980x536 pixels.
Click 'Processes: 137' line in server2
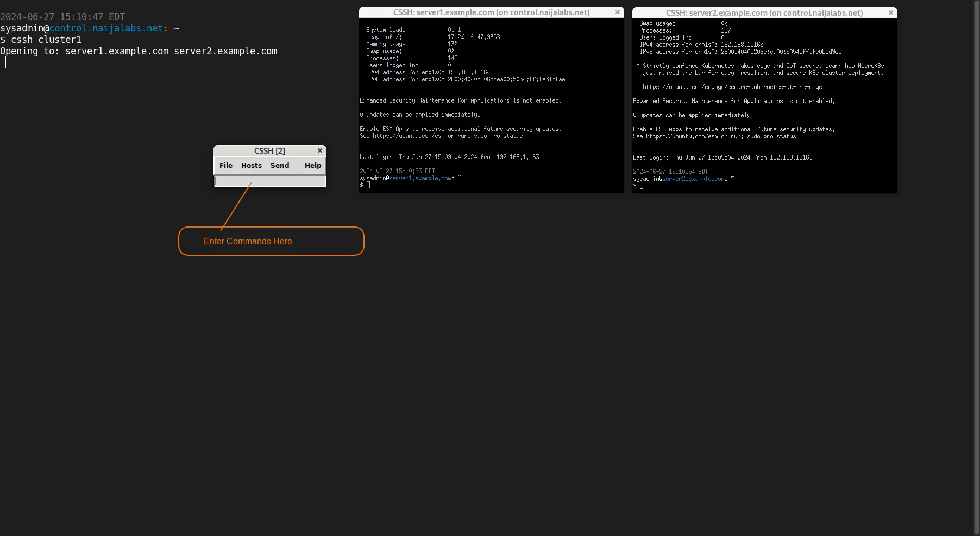point(685,30)
